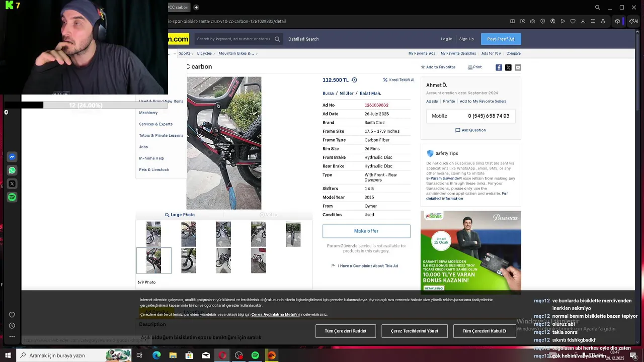The image size is (644, 362).
Task: Open seller's All ads link
Action: point(432,101)
